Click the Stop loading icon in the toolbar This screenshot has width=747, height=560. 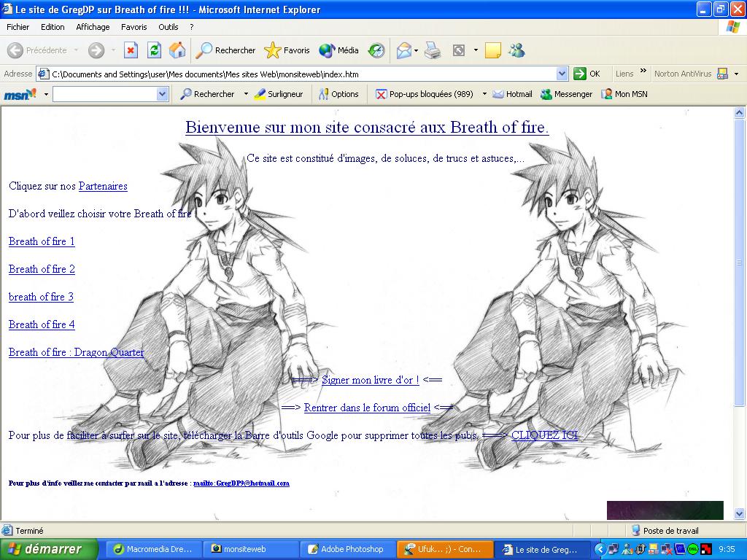pyautogui.click(x=131, y=50)
